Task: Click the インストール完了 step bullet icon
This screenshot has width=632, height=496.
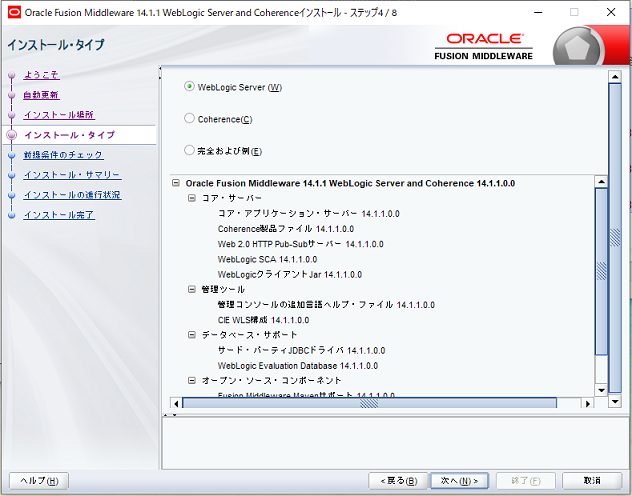Action: 12,215
